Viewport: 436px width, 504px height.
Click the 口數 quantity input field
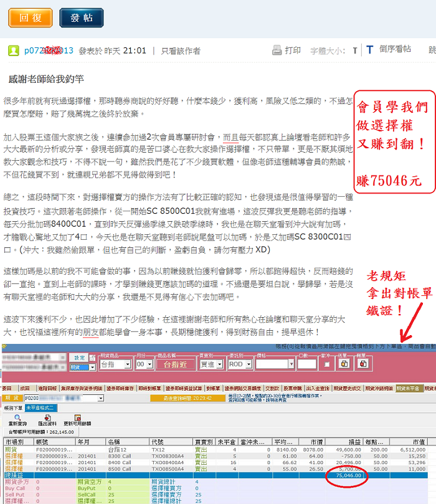point(307,364)
